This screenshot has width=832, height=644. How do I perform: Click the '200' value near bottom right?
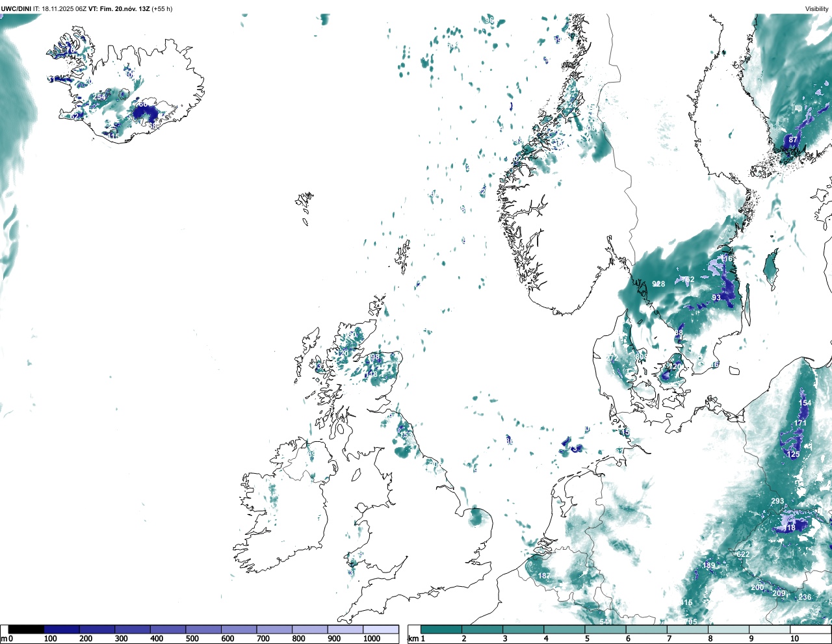pyautogui.click(x=757, y=587)
